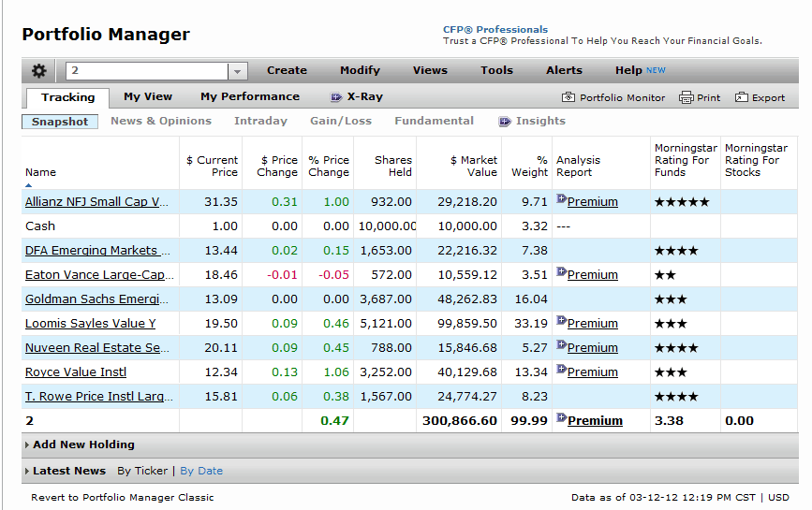Click Premium icon in Allianz NFJ row
Screen dimensions: 812x510
coord(561,199)
